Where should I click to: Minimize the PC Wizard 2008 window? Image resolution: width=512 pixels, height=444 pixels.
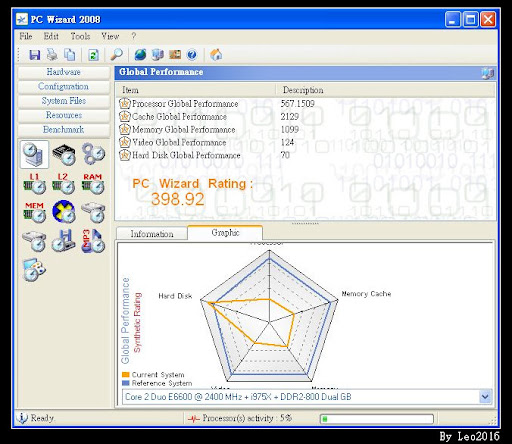coord(453,20)
